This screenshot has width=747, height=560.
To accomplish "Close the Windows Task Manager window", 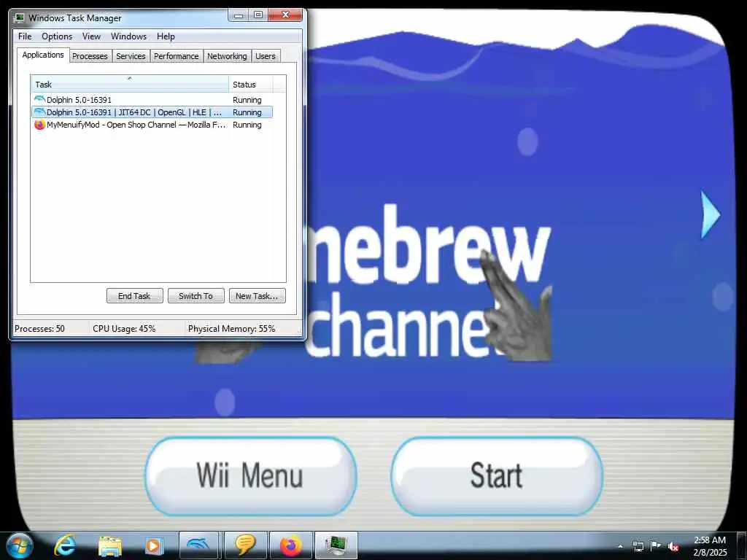I will point(285,15).
